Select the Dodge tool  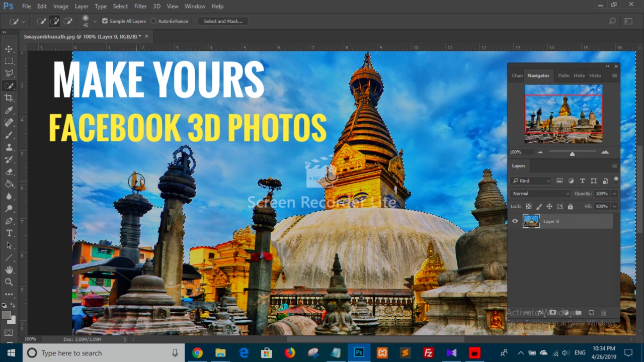click(x=9, y=209)
